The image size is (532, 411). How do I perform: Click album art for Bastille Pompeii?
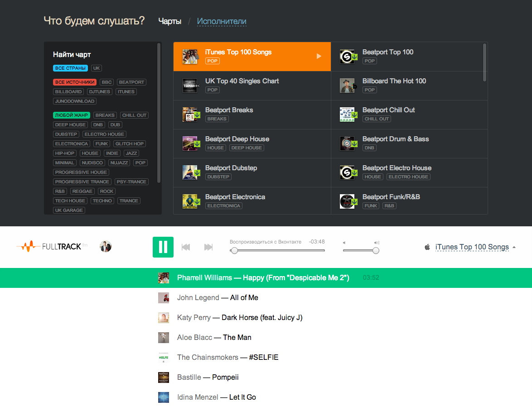pyautogui.click(x=164, y=377)
